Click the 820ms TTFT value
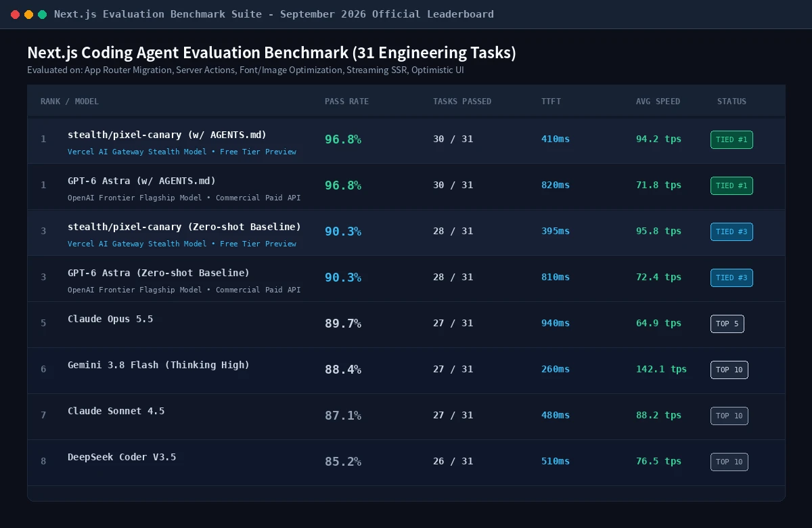 (556, 185)
